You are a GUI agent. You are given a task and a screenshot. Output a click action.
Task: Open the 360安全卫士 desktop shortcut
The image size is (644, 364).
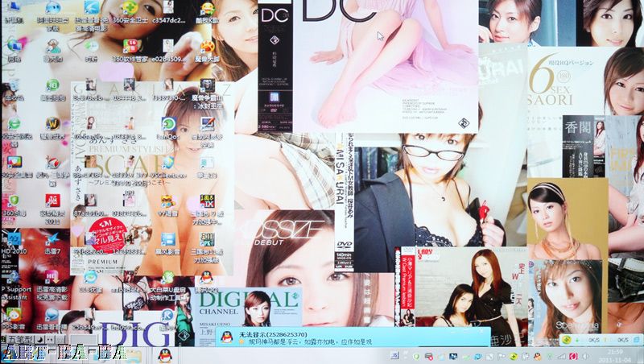pyautogui.click(x=130, y=11)
